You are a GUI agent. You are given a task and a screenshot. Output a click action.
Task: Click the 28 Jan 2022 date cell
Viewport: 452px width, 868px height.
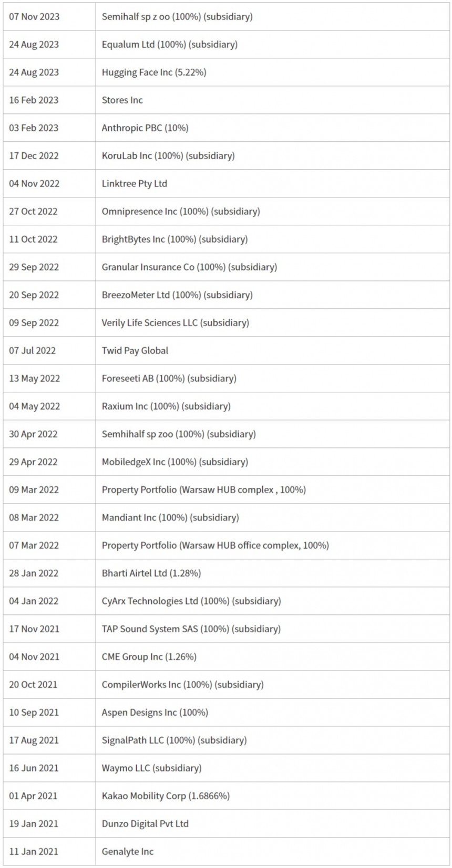(34, 573)
